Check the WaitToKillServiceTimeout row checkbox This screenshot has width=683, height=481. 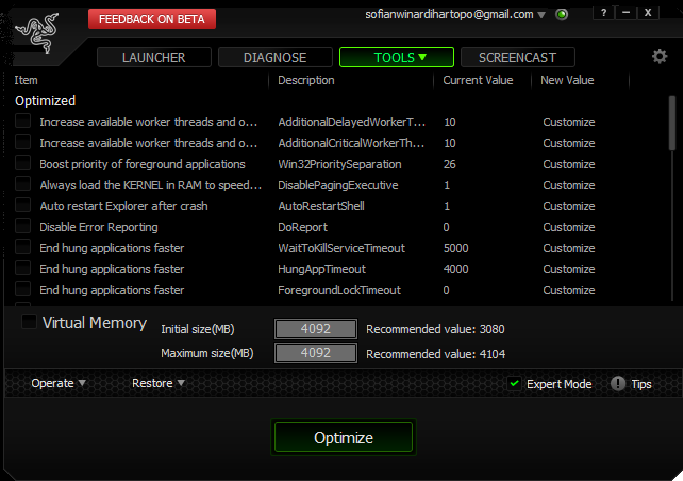point(23,247)
